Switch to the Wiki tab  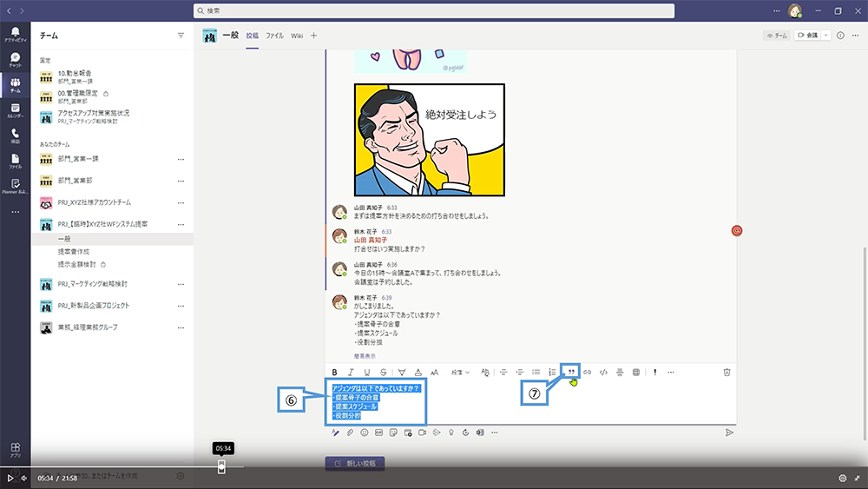click(297, 36)
